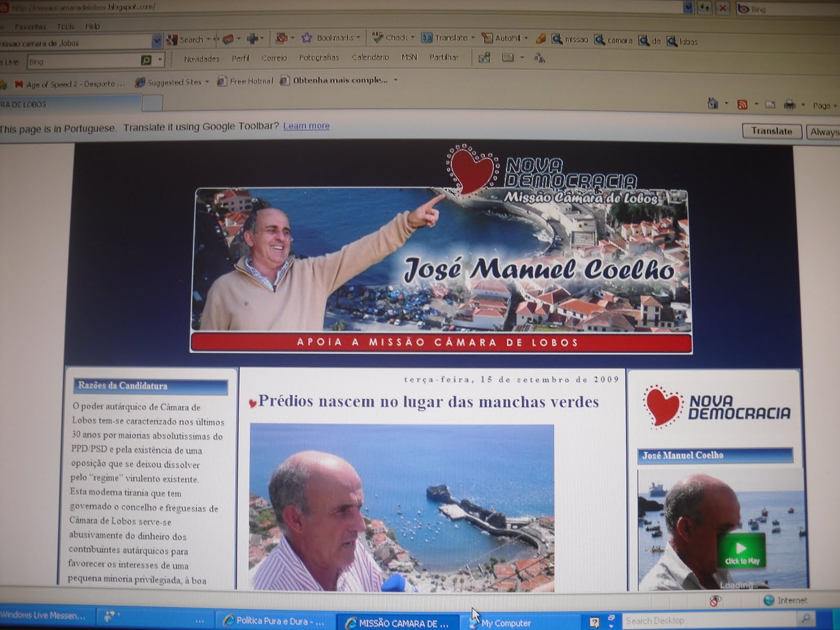
Task: Open the Tools menu
Action: click(66, 26)
